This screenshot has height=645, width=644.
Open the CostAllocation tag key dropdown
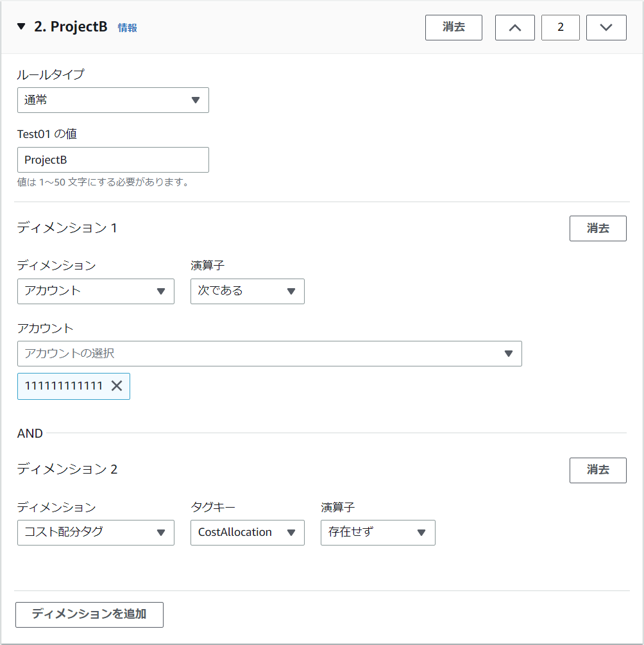coord(247,532)
